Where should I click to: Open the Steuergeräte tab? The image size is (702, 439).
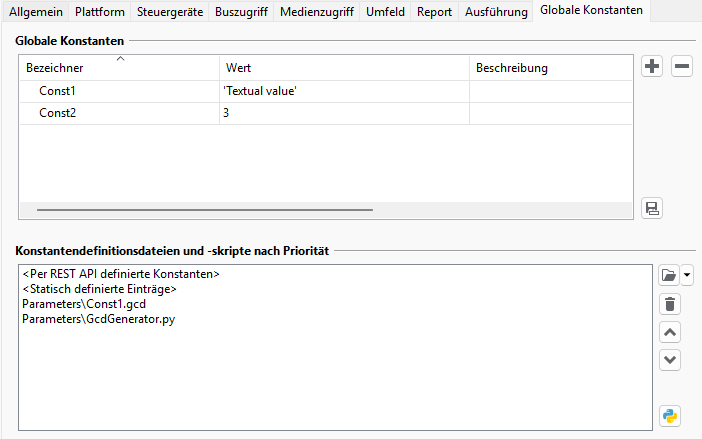(170, 12)
